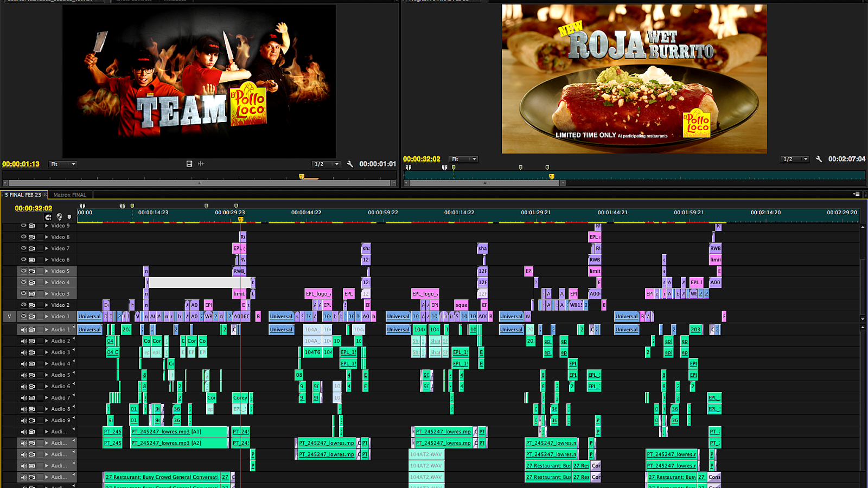Image resolution: width=868 pixels, height=488 pixels.
Task: Click the Drag Audio Only waveform icon
Action: click(201, 164)
